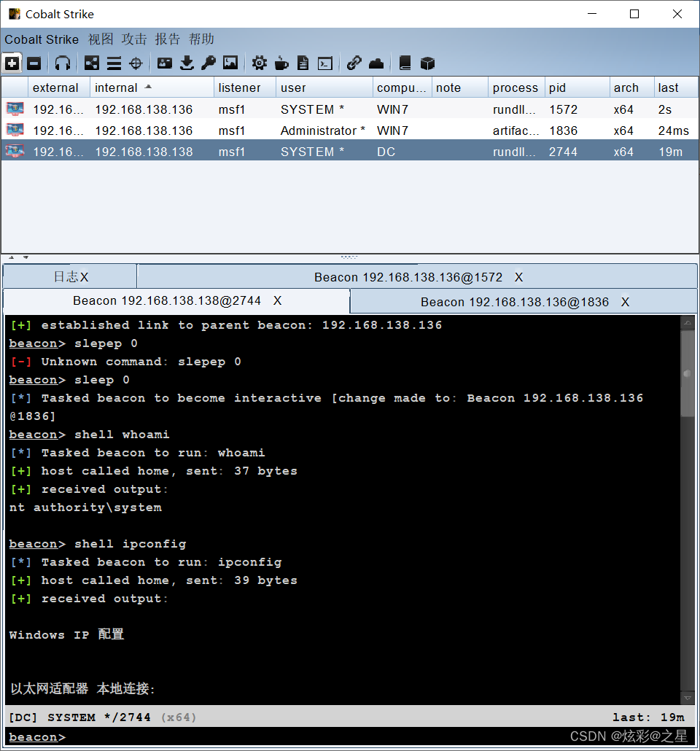This screenshot has width=700, height=751.
Task: Click the 24ms last cell
Action: (676, 131)
